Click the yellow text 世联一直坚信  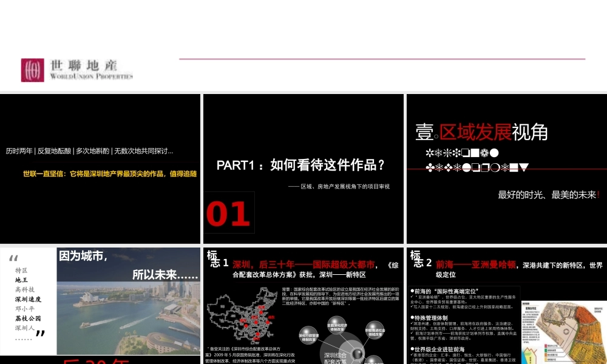coord(109,174)
